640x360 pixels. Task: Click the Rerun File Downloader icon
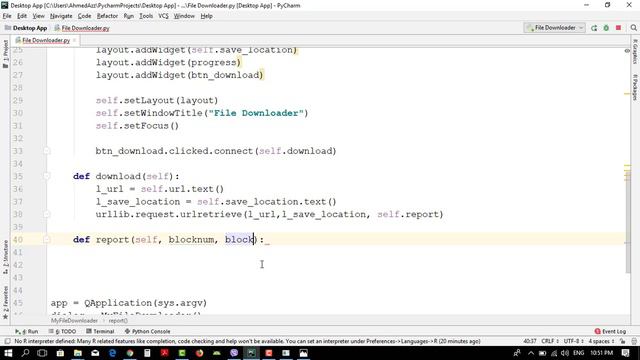[594, 28]
